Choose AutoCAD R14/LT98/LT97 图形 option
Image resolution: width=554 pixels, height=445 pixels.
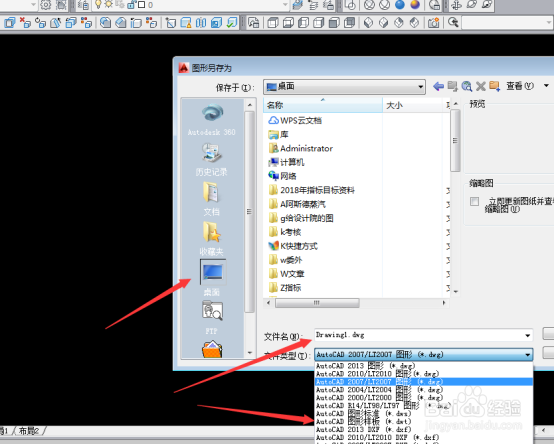pyautogui.click(x=424, y=405)
